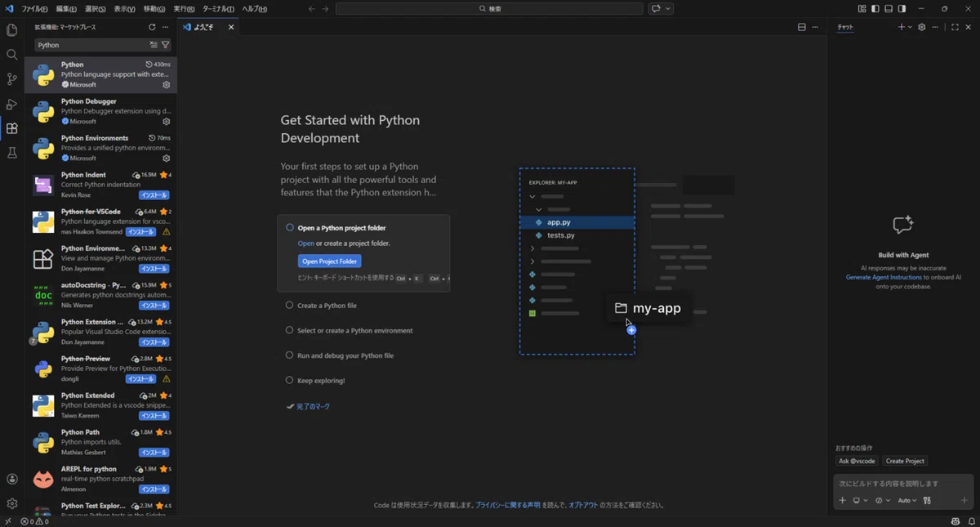Install the autoDocstring extension

tap(154, 306)
